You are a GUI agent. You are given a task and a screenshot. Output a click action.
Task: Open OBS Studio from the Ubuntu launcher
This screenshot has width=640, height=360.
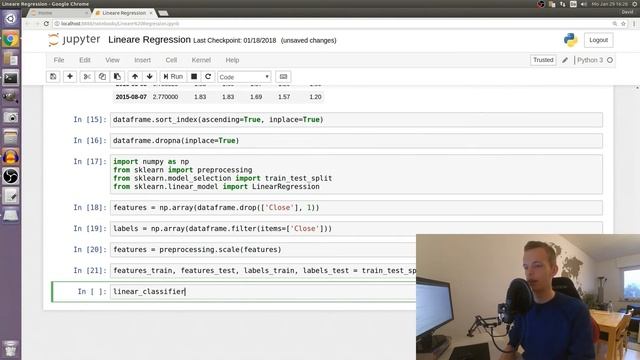[11, 176]
